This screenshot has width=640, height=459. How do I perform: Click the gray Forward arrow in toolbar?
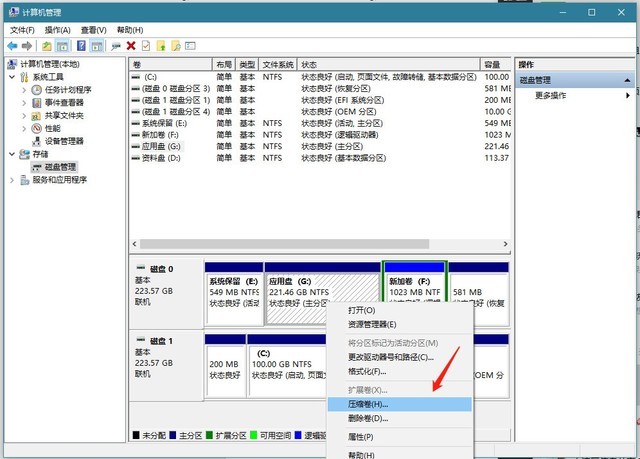(27, 46)
